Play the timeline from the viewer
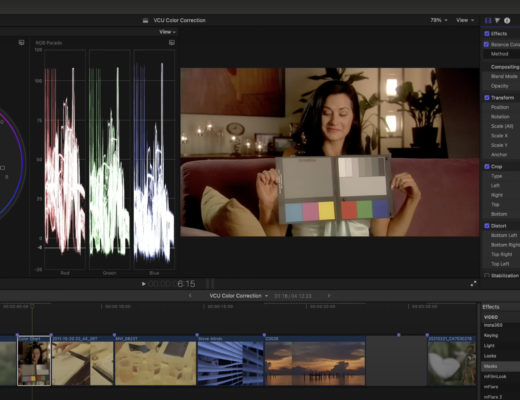The width and height of the screenshot is (520, 400). click(x=143, y=284)
